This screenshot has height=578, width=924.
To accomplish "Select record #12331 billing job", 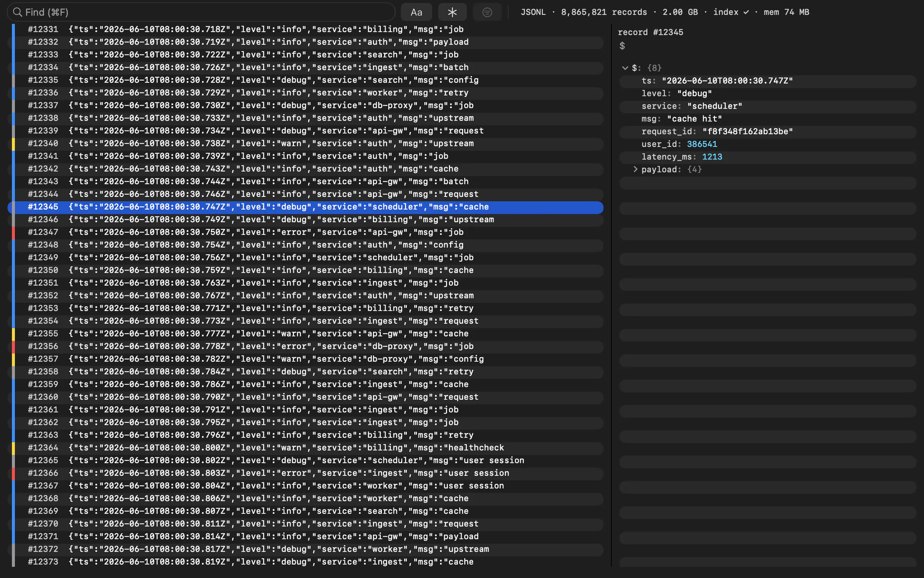I will 305,29.
